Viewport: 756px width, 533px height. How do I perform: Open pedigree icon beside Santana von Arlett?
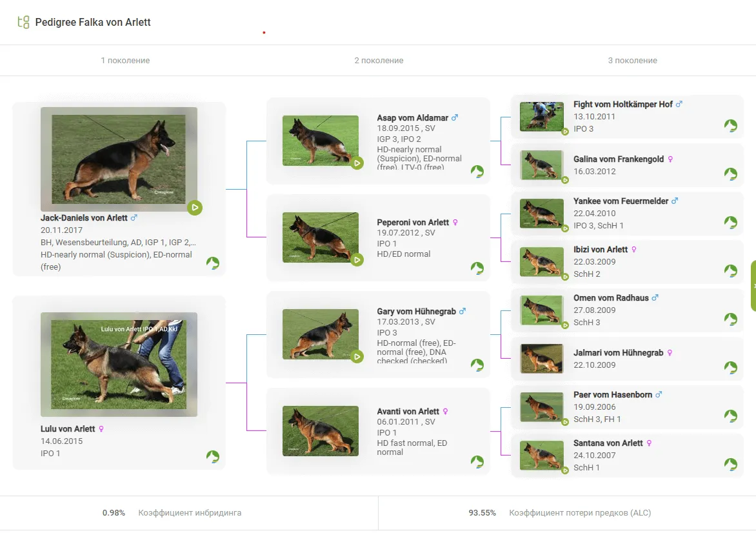point(730,465)
